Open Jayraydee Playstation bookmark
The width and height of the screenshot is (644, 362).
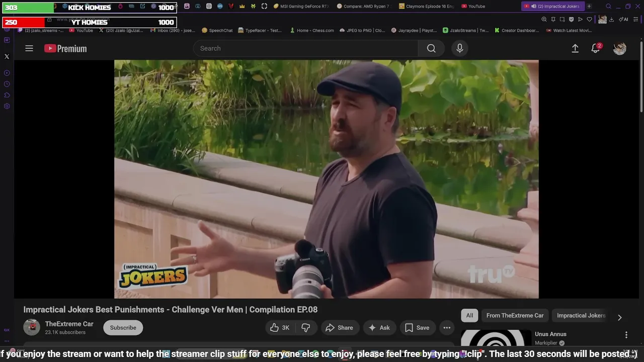[x=414, y=30]
